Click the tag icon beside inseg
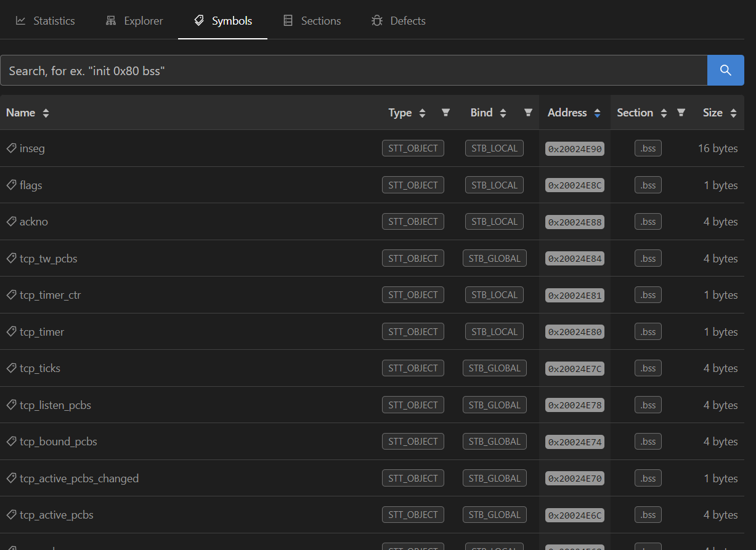 coord(11,148)
